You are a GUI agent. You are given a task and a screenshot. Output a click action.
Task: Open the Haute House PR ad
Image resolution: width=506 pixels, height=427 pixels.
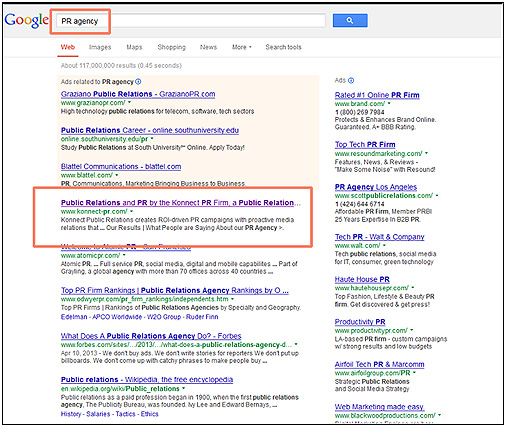click(362, 279)
